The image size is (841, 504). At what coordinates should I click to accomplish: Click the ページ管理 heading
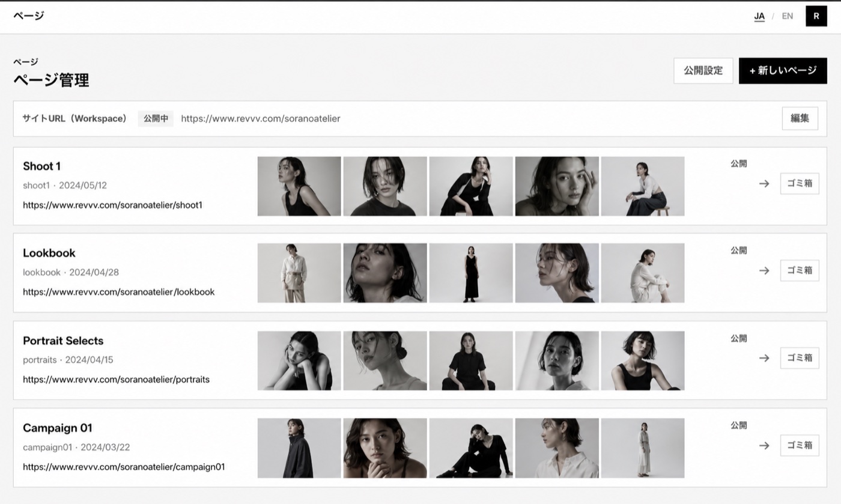tap(51, 80)
